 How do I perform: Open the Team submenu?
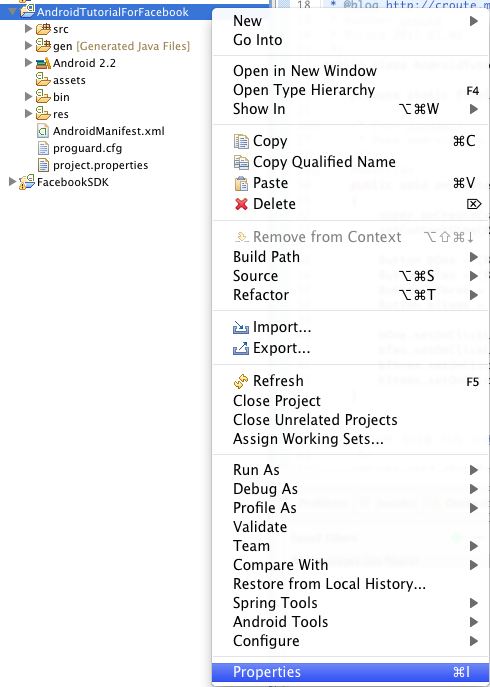click(351, 546)
